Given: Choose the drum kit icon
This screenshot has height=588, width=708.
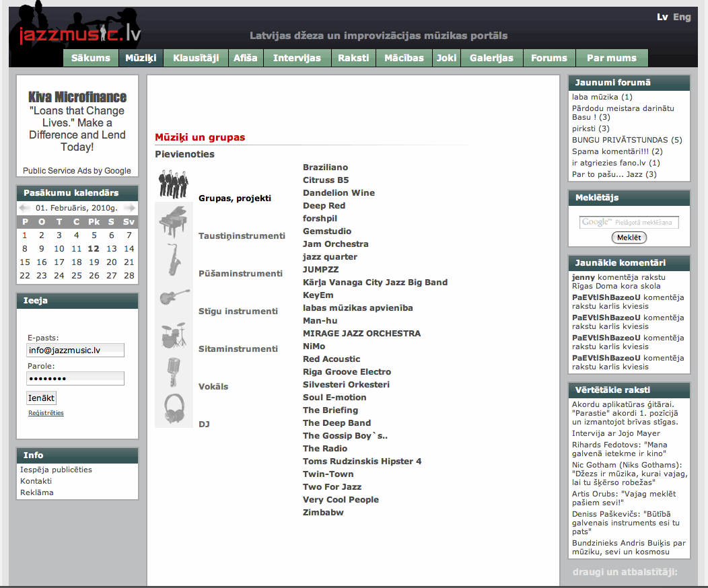Looking at the screenshot, I should point(174,334).
